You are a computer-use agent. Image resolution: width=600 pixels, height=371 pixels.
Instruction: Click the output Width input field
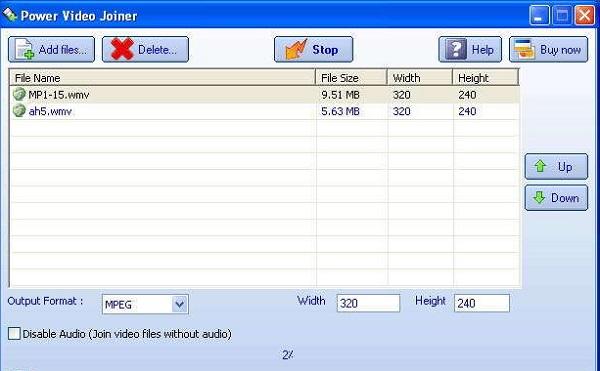coord(368,303)
